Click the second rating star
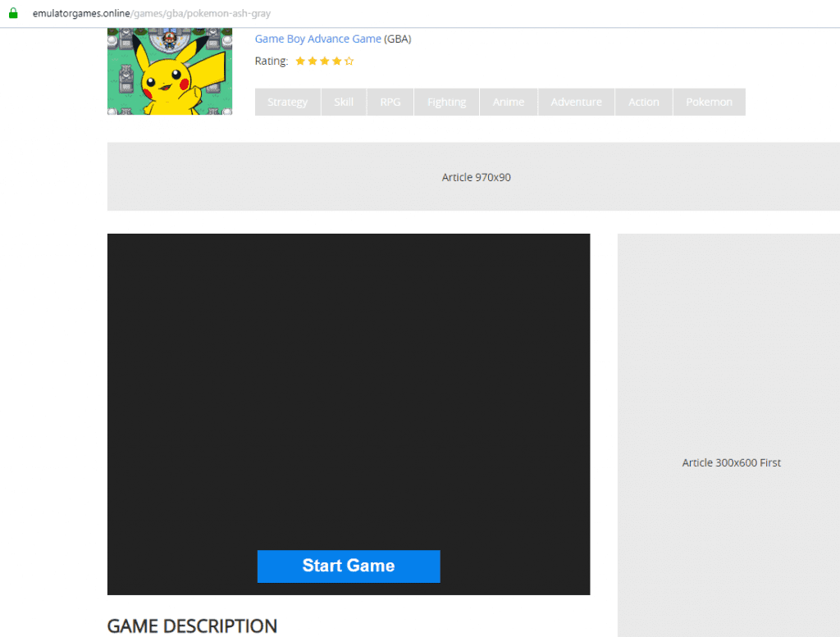The width and height of the screenshot is (840, 637). click(x=313, y=61)
